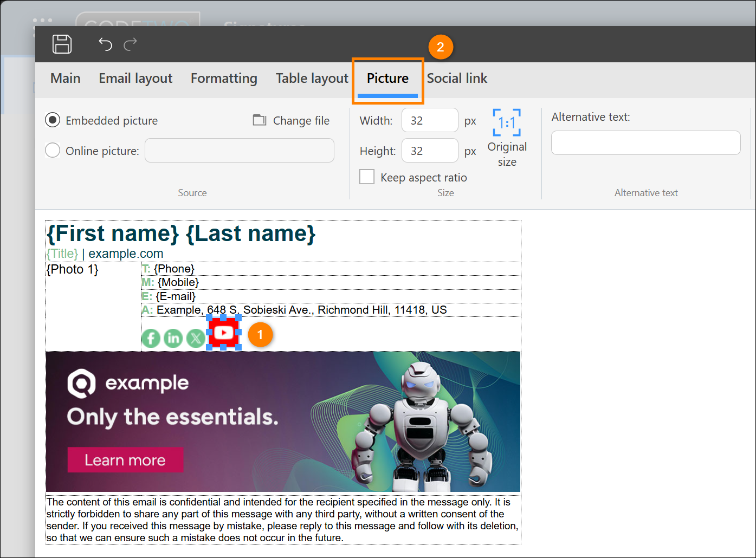Click the Learn more banner button
Screen dimensions: 756x558
coord(125,460)
